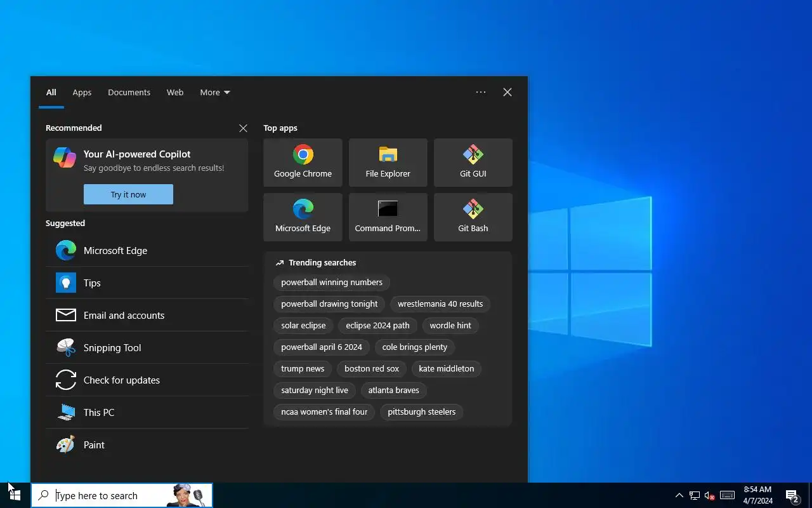Image resolution: width=812 pixels, height=508 pixels.
Task: Click the Try it now button
Action: (x=128, y=194)
